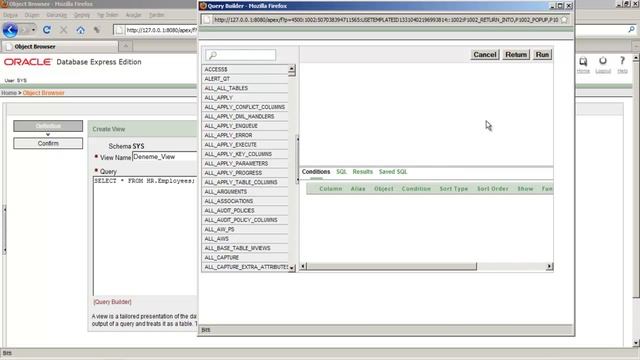640x360 pixels.
Task: Click object list scroll-up arrow
Action: pyautogui.click(x=291, y=68)
